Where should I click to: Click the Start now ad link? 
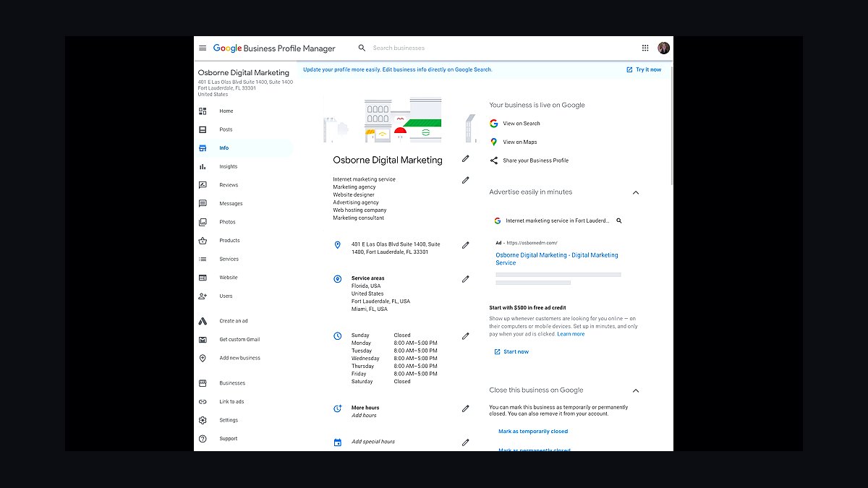(511, 352)
